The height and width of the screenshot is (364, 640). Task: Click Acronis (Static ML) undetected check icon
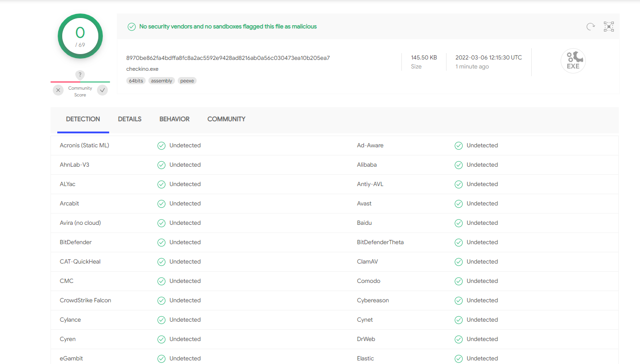click(161, 146)
